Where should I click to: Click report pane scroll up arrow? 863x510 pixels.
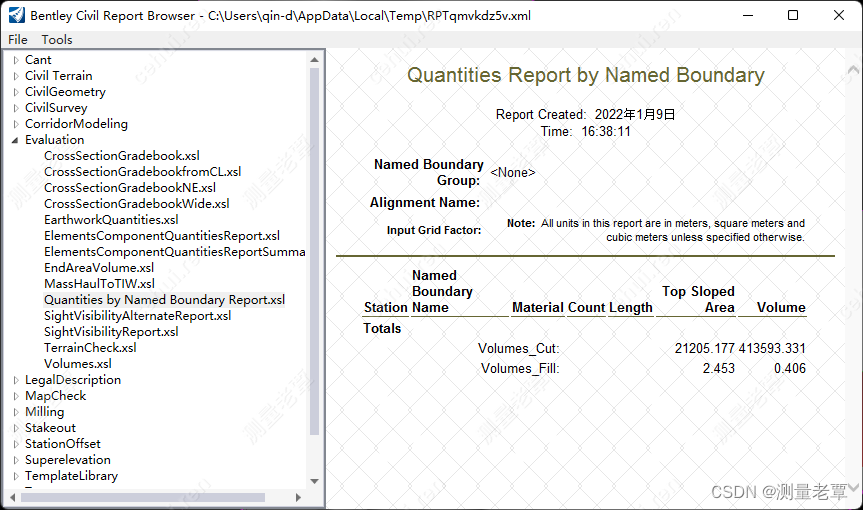tap(853, 69)
